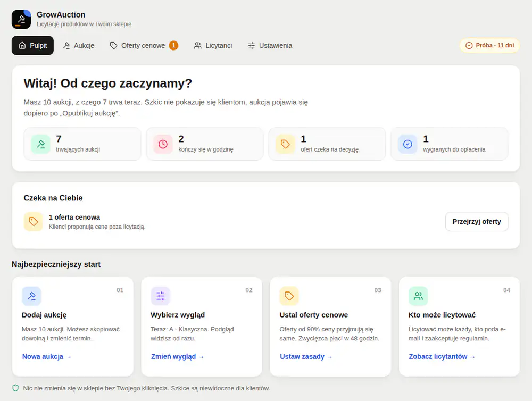Click the blue checkmark icon for wygranych do opłacenia
Viewport: 532px width, 401px height.
[x=408, y=144]
